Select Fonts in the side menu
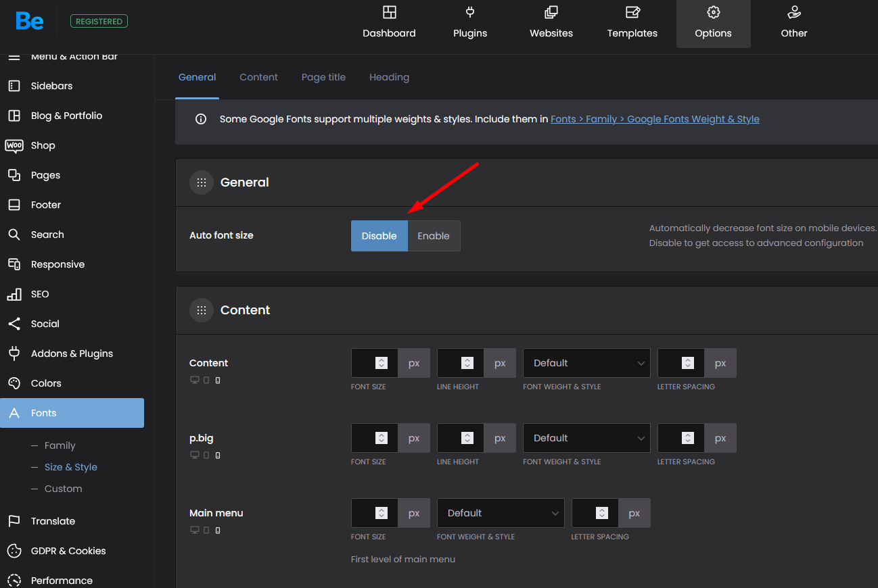This screenshot has width=878, height=588. click(72, 413)
